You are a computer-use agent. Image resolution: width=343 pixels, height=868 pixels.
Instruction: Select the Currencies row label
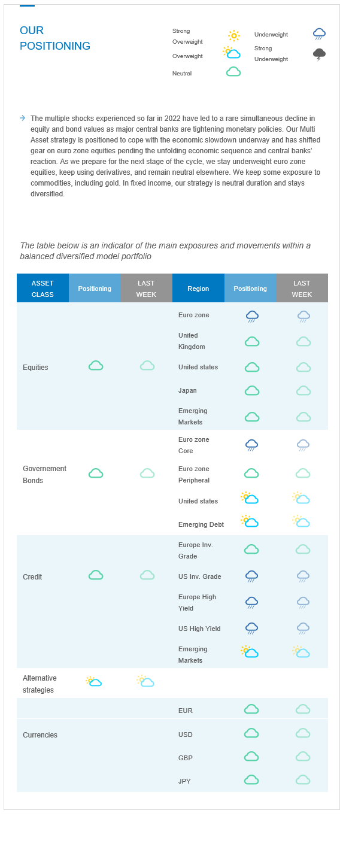40,735
